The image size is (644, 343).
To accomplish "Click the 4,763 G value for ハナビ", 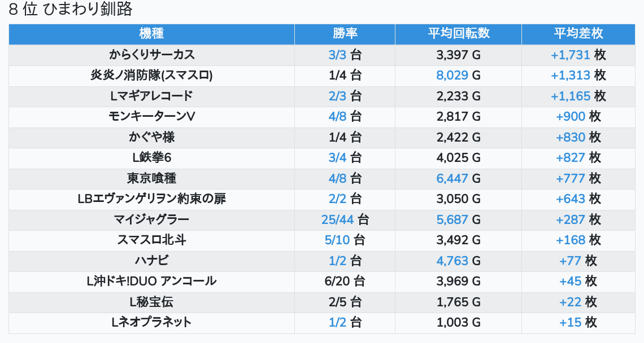I will (x=458, y=261).
